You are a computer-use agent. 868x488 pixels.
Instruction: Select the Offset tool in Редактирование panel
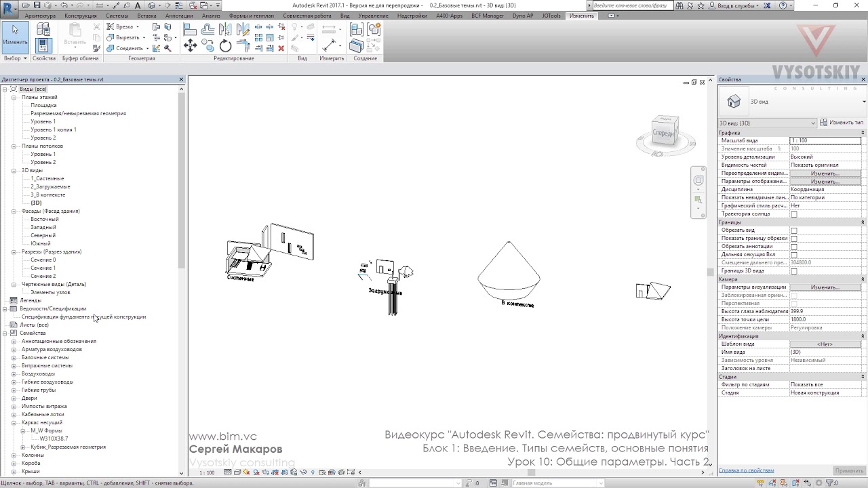click(208, 29)
